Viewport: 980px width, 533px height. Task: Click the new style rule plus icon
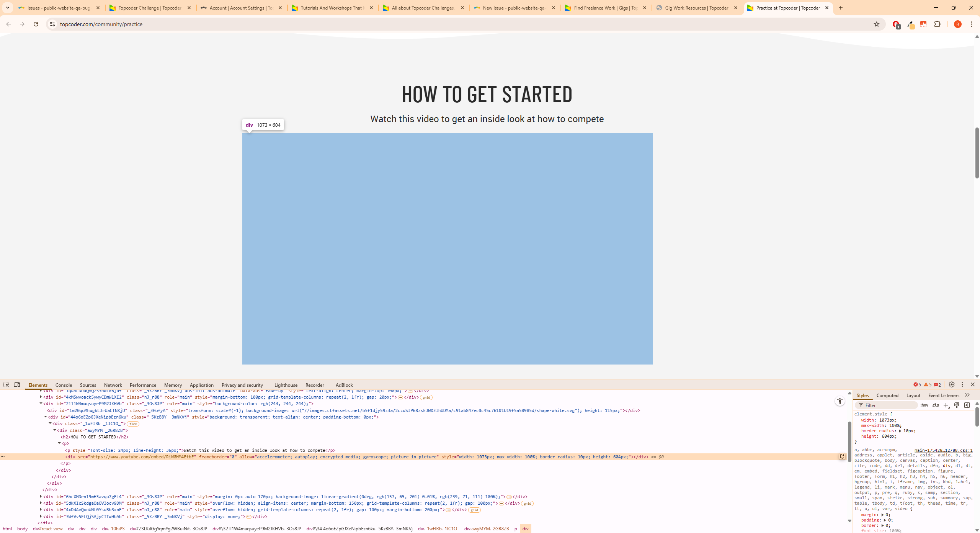(x=946, y=405)
